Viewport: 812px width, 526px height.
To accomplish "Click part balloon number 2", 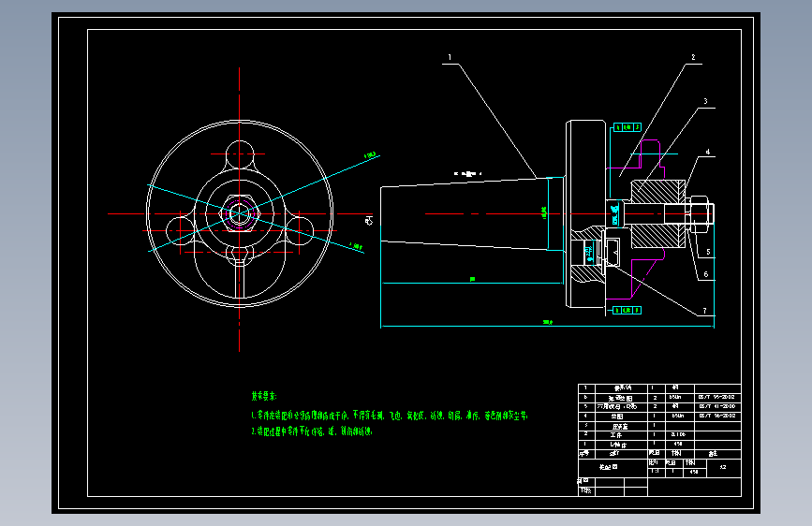I will point(693,57).
